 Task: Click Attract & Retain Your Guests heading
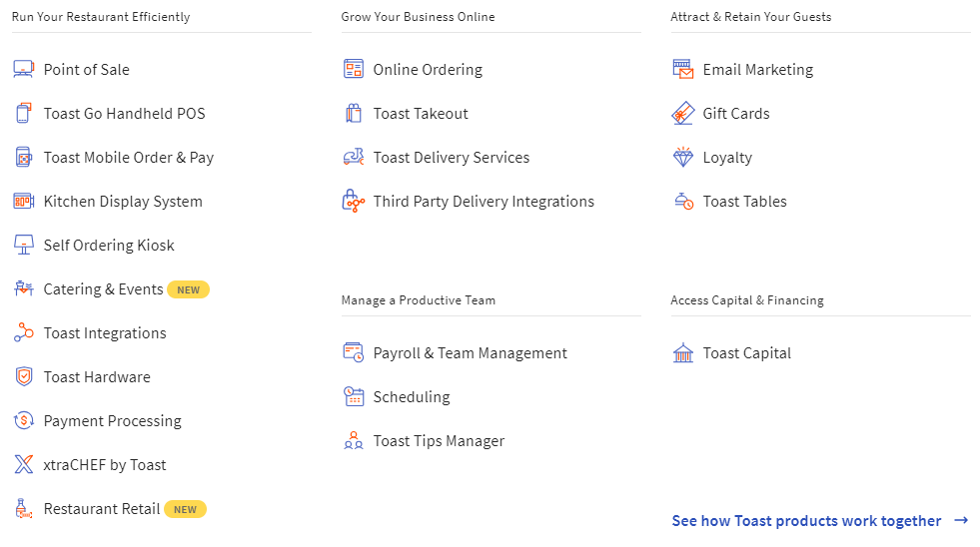(750, 17)
